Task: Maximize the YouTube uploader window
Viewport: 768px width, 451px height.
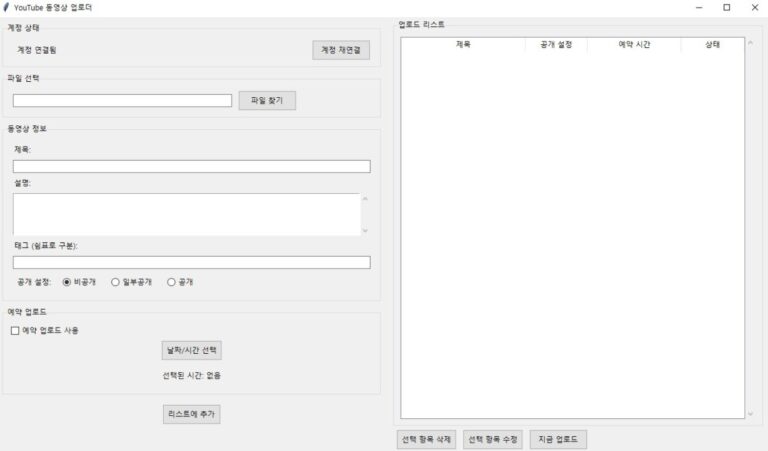Action: pos(727,7)
